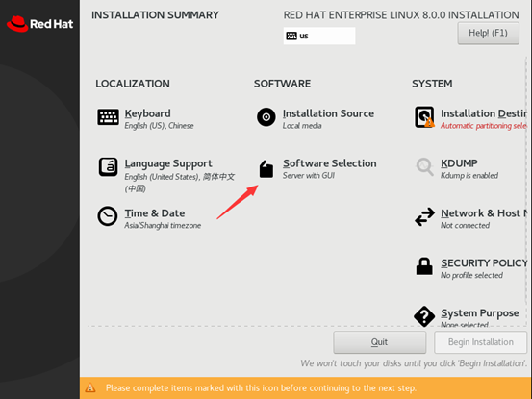
Task: Click the orange warning message text
Action: [x=261, y=387]
